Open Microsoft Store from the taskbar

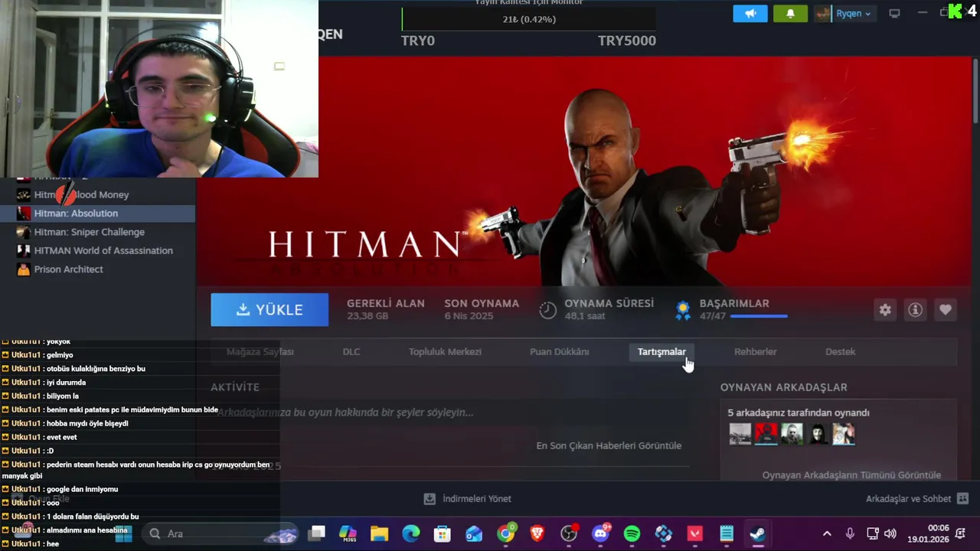tap(443, 533)
